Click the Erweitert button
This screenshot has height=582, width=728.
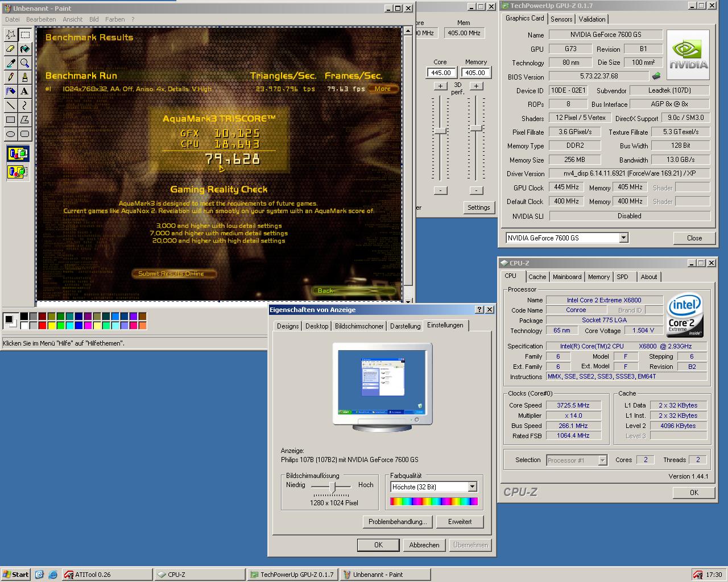tap(460, 522)
